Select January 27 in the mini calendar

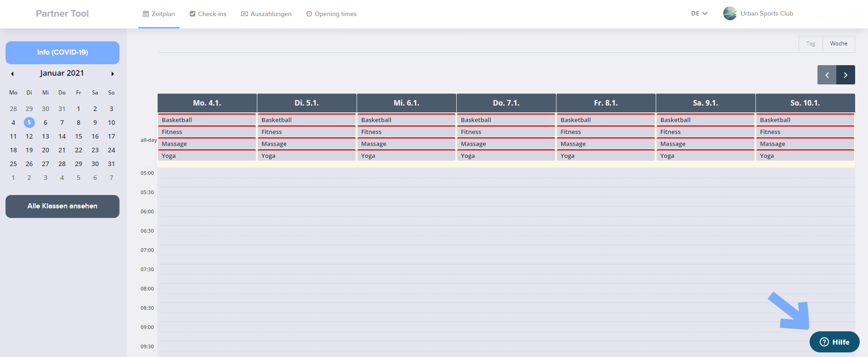pyautogui.click(x=45, y=164)
